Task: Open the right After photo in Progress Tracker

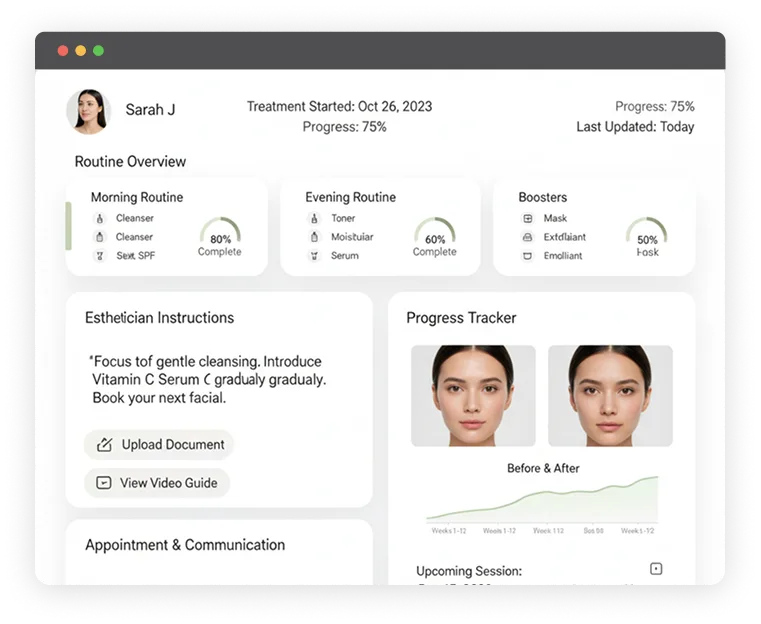Action: pyautogui.click(x=610, y=396)
